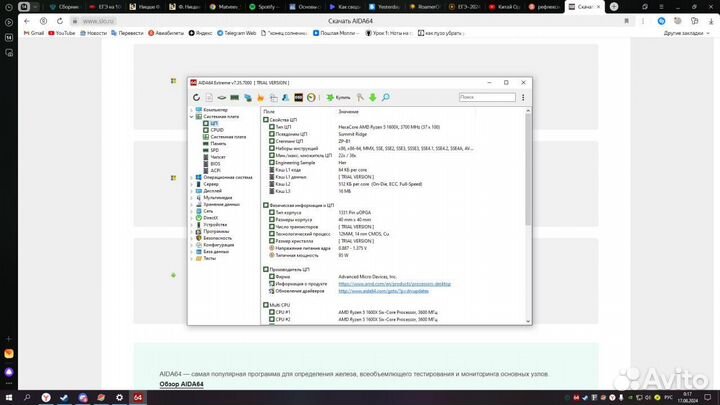Open the Gmail bookmark
720x405 pixels.
pos(34,33)
